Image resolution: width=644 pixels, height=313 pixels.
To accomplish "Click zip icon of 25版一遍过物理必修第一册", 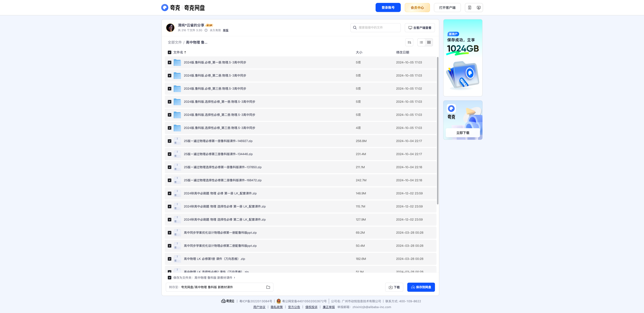I will point(177,141).
